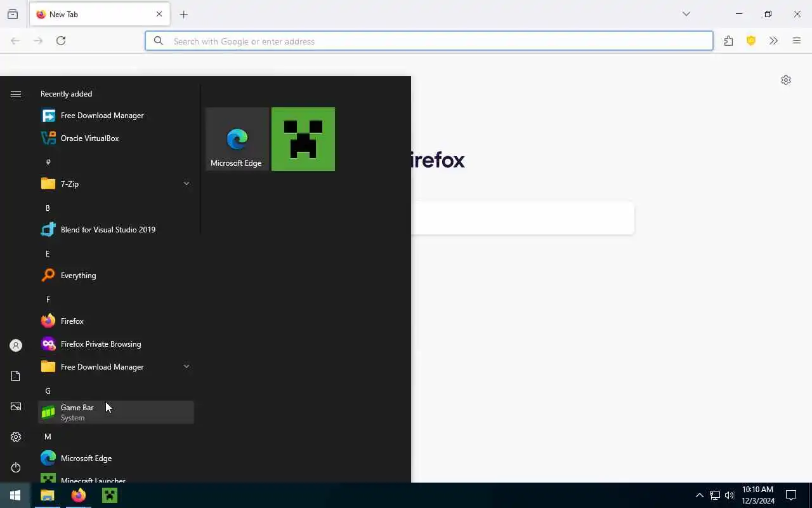The image size is (812, 508).
Task: Launch Firefox from the Start menu list
Action: pos(116,321)
